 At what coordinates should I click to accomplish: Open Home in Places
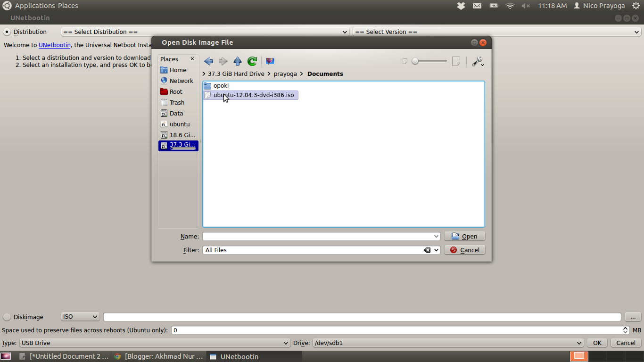[178, 70]
